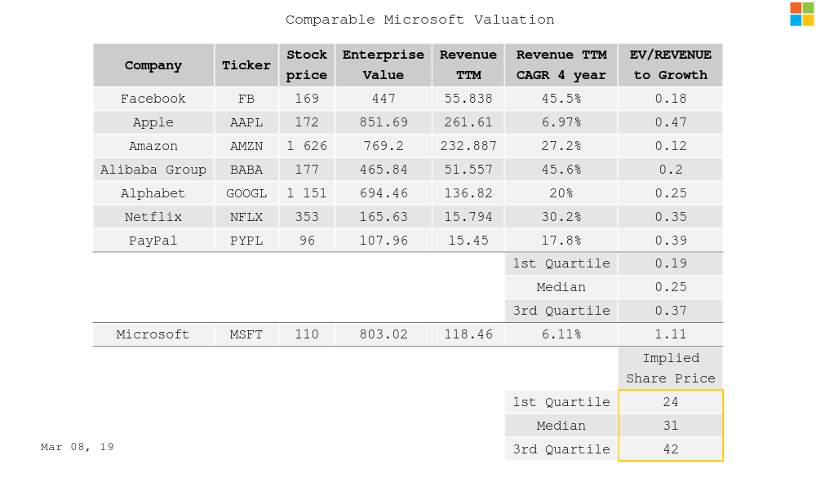This screenshot has height=504, width=816.
Task: Select Alphabet's revenue TTM 136.82
Action: (468, 193)
